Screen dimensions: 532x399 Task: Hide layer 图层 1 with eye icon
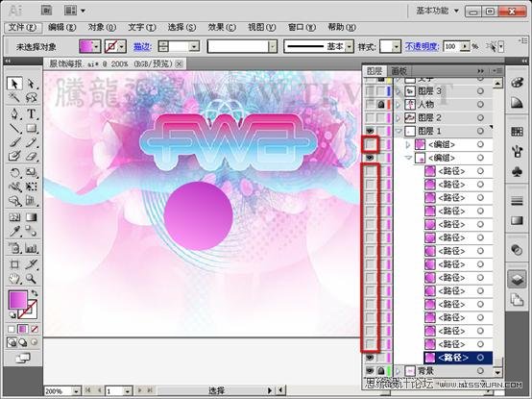370,131
